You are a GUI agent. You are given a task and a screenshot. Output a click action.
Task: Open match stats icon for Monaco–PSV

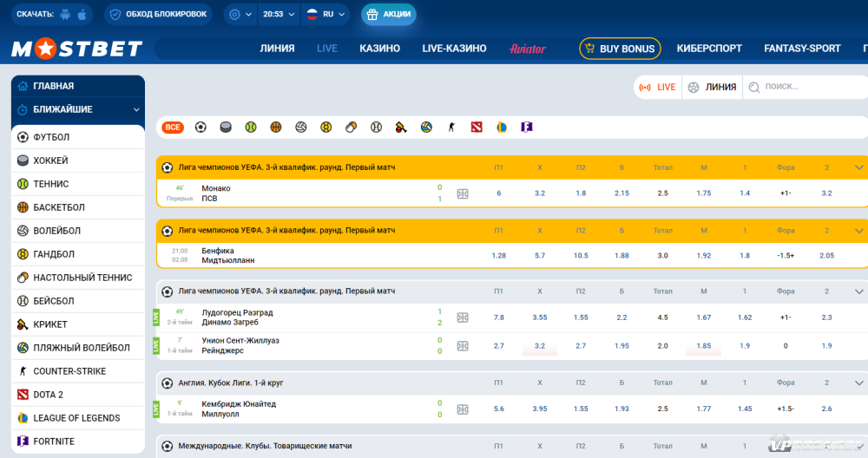coord(463,193)
